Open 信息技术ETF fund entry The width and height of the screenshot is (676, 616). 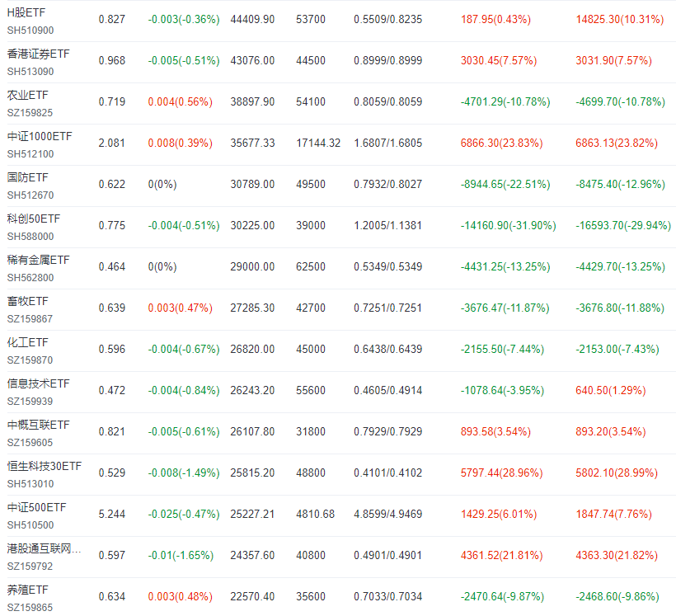pos(38,383)
